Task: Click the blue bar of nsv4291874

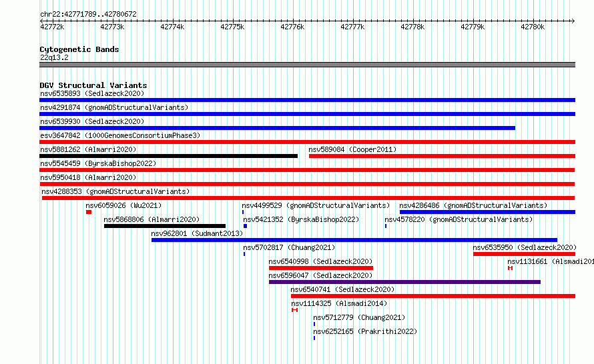Action: [x=307, y=114]
